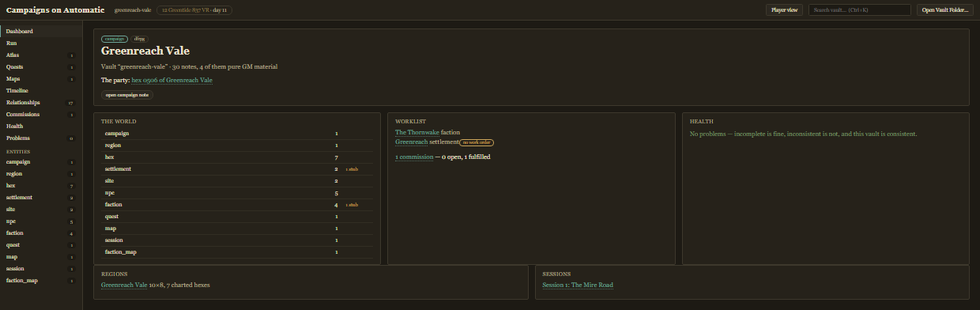Open Session 1: The Mire Road link
This screenshot has height=310, width=980.
pyautogui.click(x=578, y=285)
